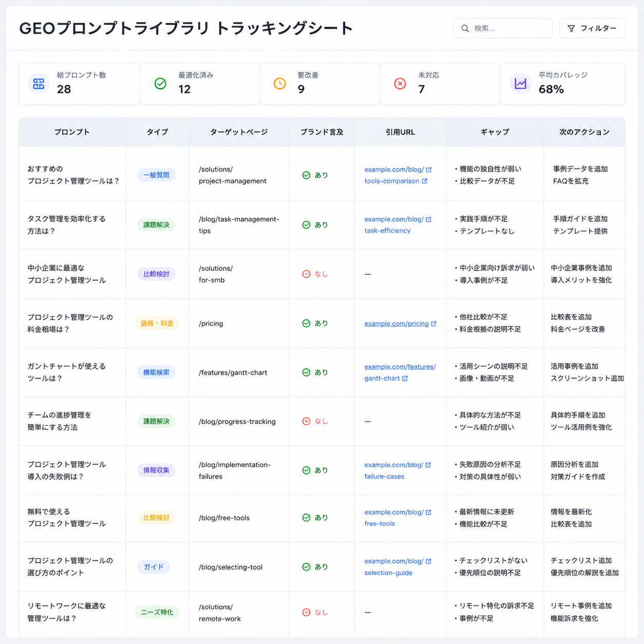Click あり check icon in ガントチャート row
644x644 pixels.
(x=306, y=372)
